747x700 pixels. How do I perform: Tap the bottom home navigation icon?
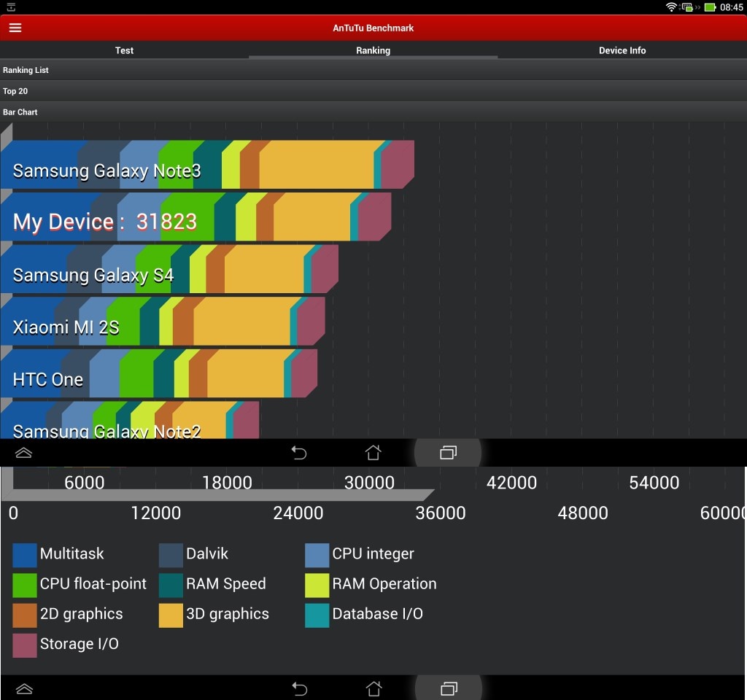(x=373, y=688)
